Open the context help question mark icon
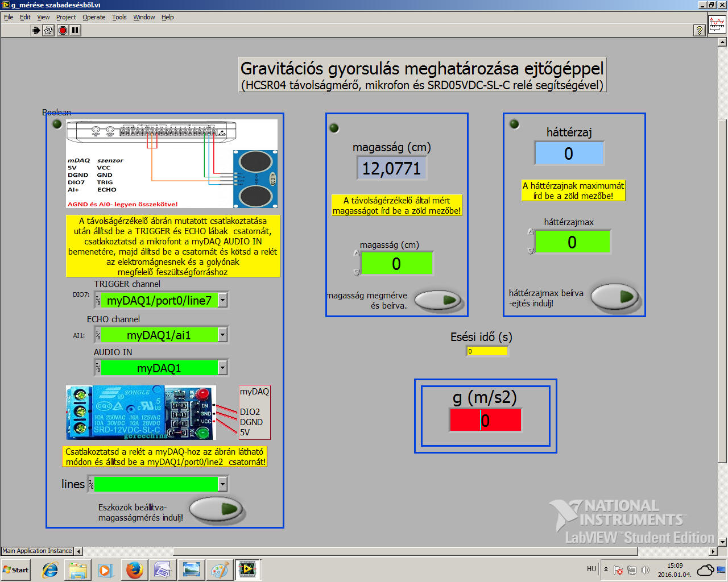The height and width of the screenshot is (582, 728). [x=700, y=30]
